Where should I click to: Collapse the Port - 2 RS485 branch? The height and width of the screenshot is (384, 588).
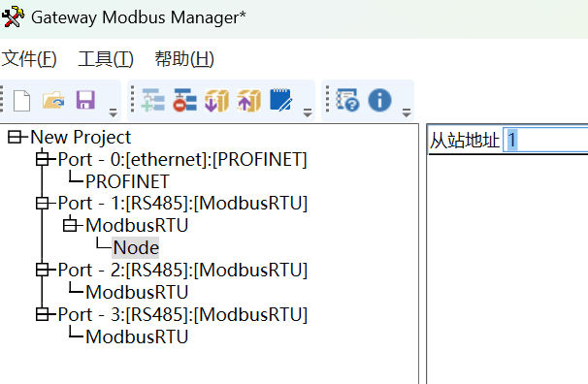[43, 270]
